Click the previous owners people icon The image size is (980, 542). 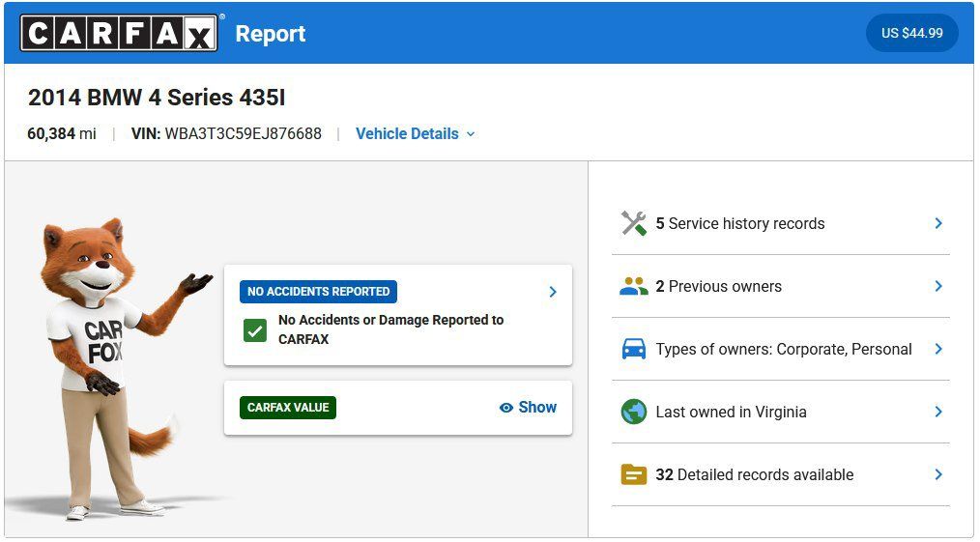[633, 286]
